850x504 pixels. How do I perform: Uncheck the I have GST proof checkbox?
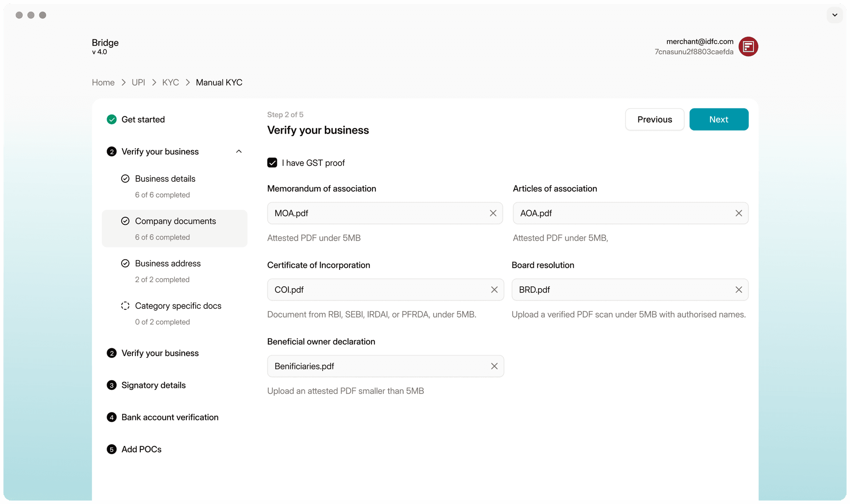click(x=272, y=163)
